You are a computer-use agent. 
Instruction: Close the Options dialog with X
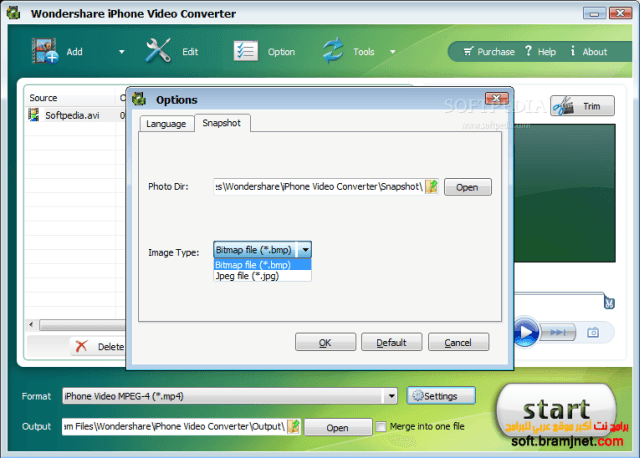(496, 98)
